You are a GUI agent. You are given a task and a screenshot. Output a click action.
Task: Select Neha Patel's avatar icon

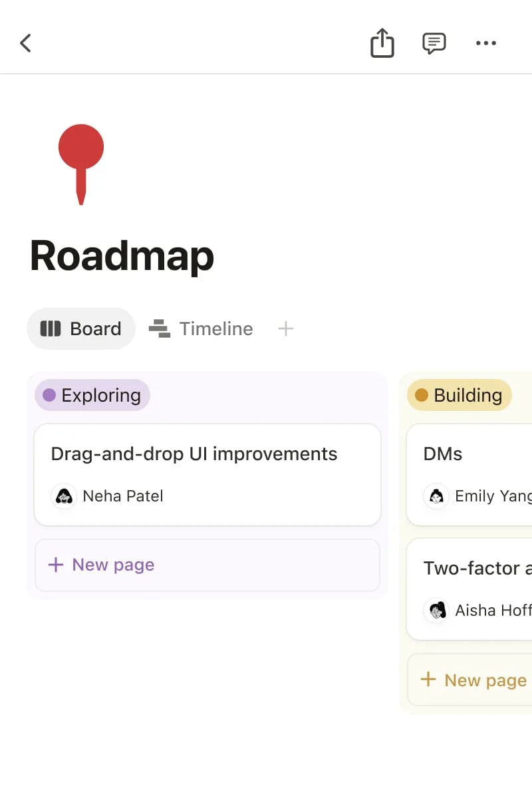[64, 495]
